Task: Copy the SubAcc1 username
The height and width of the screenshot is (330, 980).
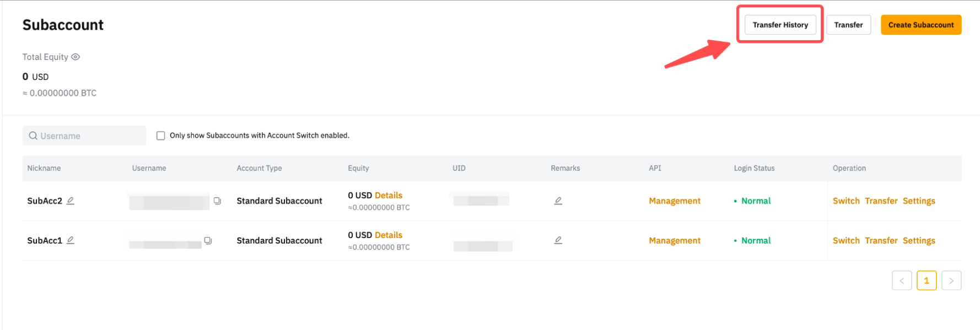Action: point(208,241)
